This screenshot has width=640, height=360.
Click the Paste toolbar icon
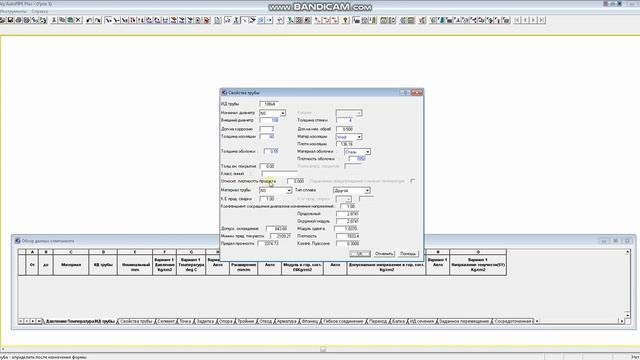coord(70,20)
